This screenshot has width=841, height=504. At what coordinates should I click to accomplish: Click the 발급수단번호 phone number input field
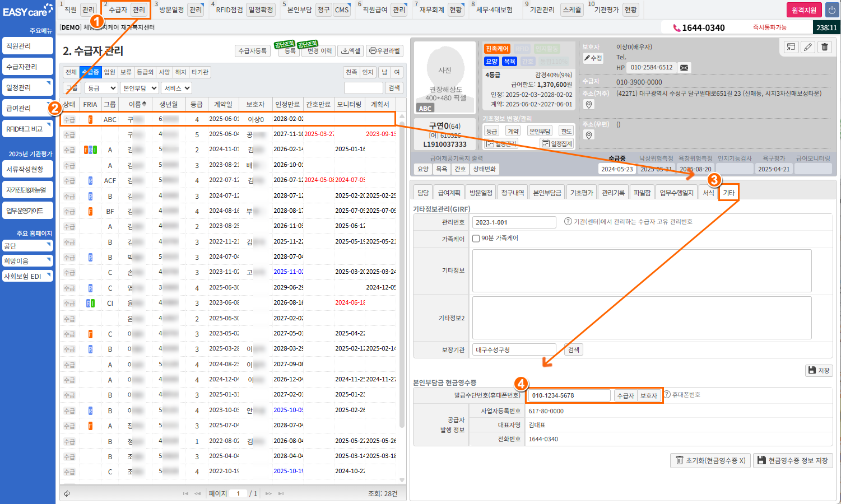point(569,395)
